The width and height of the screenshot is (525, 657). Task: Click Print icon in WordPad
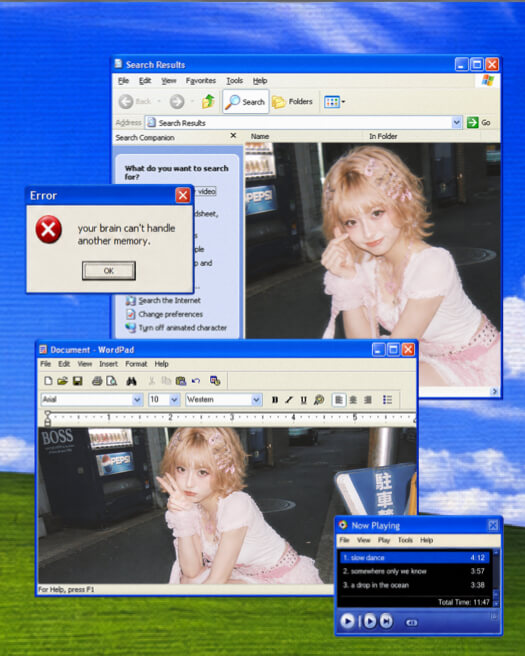[x=97, y=381]
